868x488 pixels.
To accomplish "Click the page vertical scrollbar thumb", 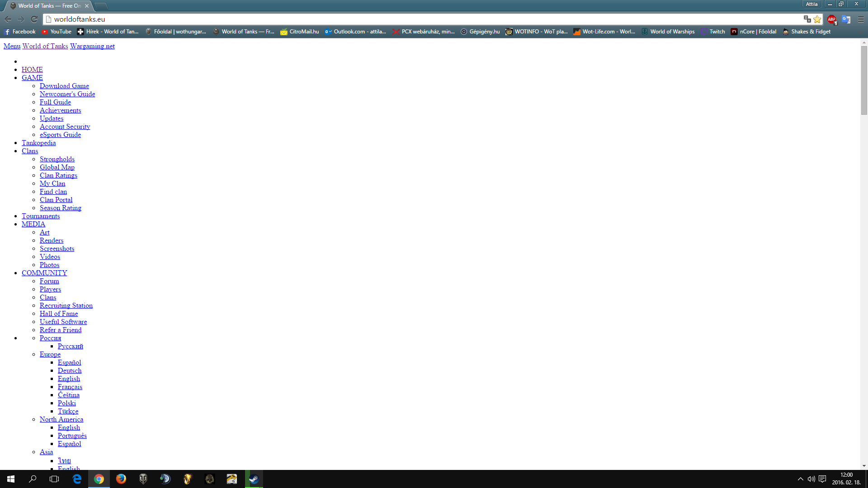I will point(864,80).
